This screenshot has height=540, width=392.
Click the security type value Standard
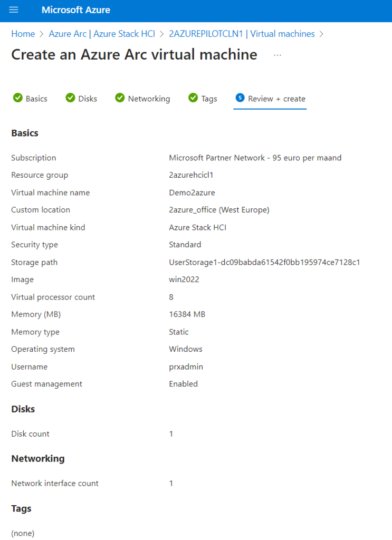coord(185,245)
